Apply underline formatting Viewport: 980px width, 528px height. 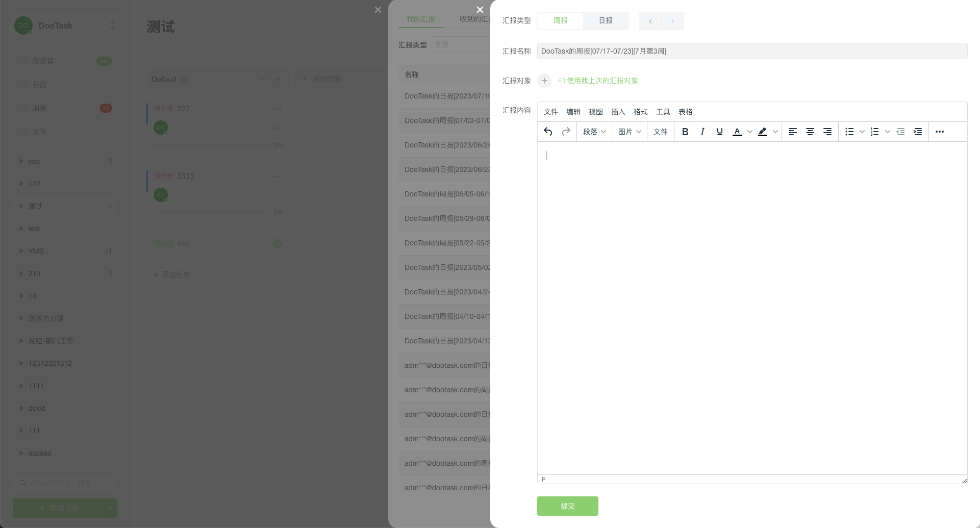click(719, 132)
